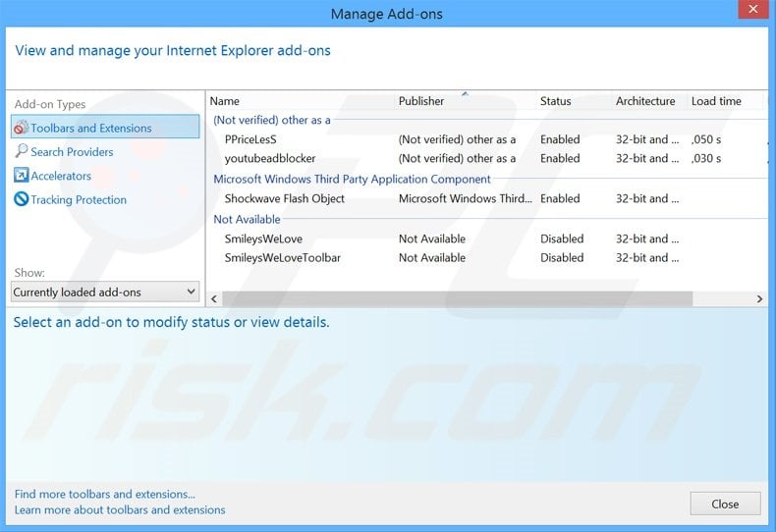Click publisher Microsoft Windows Third... cell
Screen dimensions: 776x532
(x=466, y=198)
